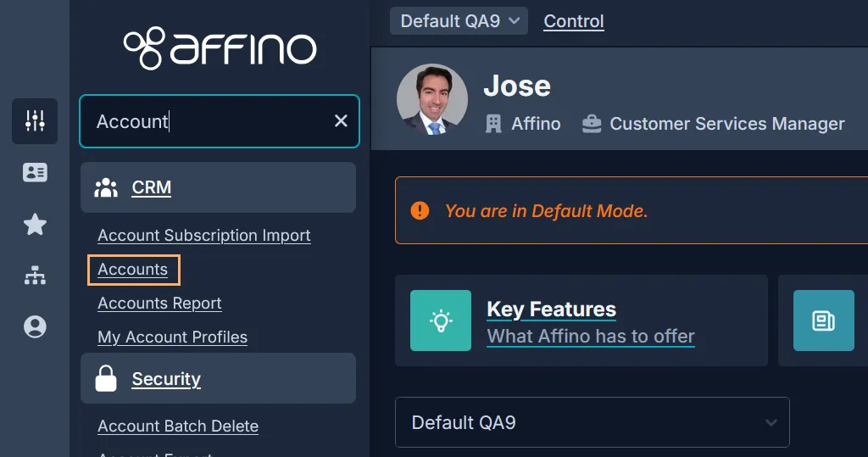Click the newspaper tile icon

(823, 320)
